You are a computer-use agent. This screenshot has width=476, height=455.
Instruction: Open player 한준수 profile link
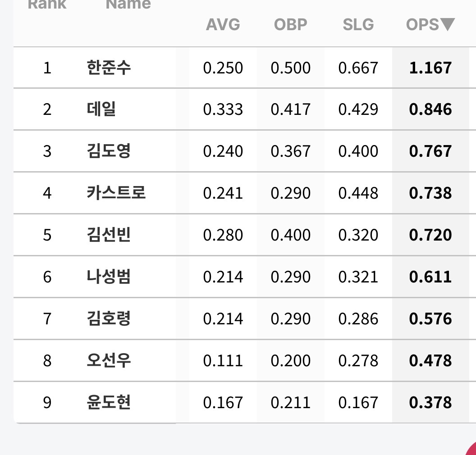pos(109,67)
